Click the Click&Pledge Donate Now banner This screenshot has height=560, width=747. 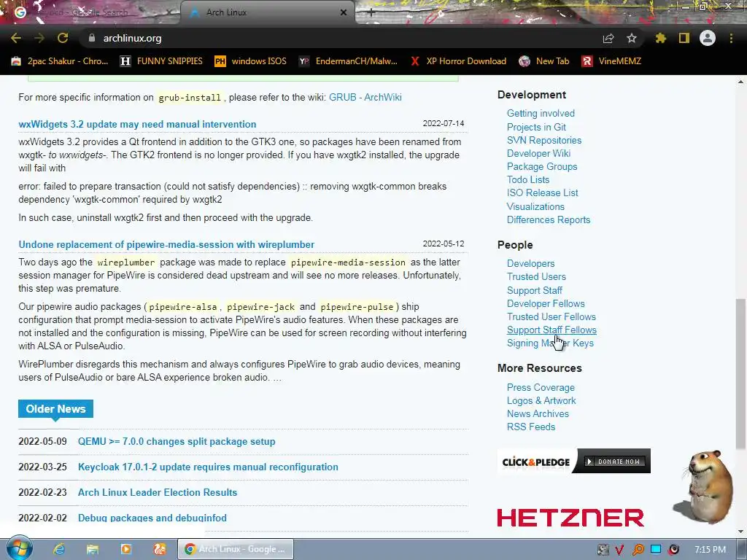tap(574, 461)
